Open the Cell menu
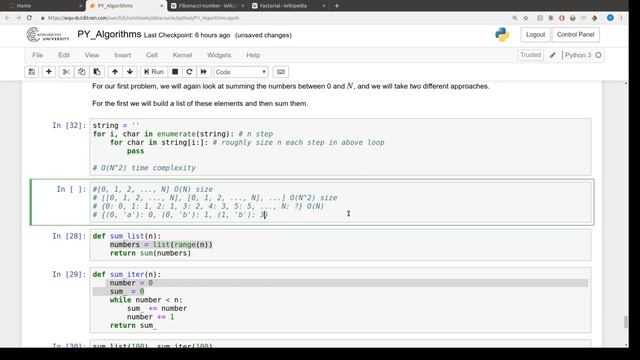Image resolution: width=640 pixels, height=360 pixels. [152, 55]
